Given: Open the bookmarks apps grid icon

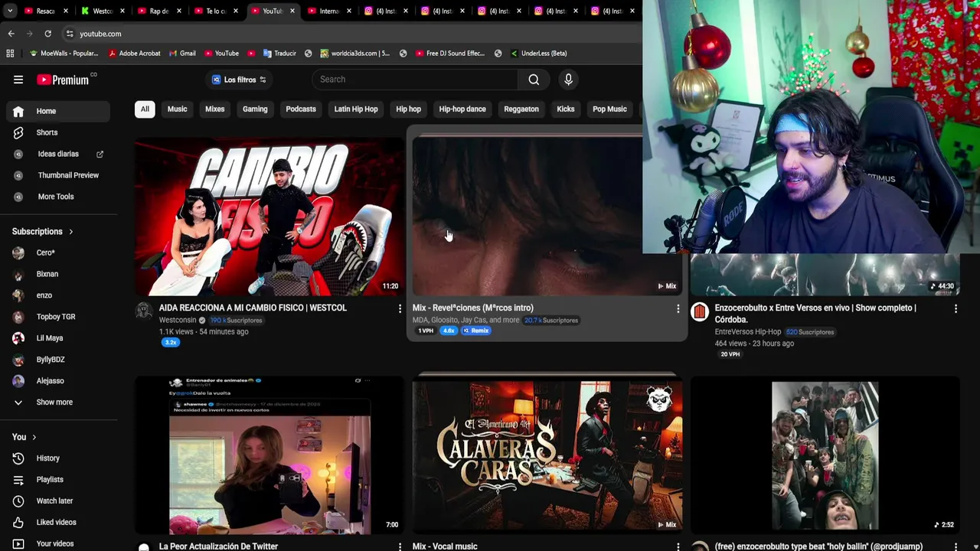Looking at the screenshot, I should coord(10,54).
